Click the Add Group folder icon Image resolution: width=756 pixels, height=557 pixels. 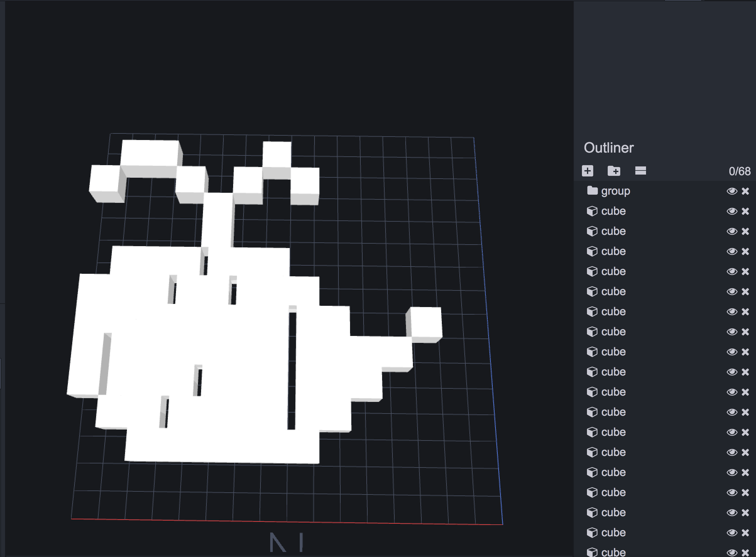[614, 171]
